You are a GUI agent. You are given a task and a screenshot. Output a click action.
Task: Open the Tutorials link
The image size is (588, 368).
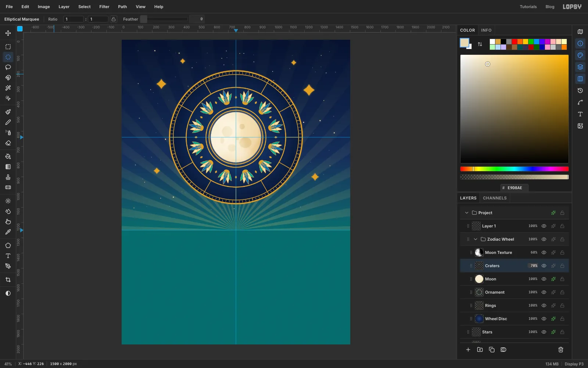pyautogui.click(x=528, y=7)
